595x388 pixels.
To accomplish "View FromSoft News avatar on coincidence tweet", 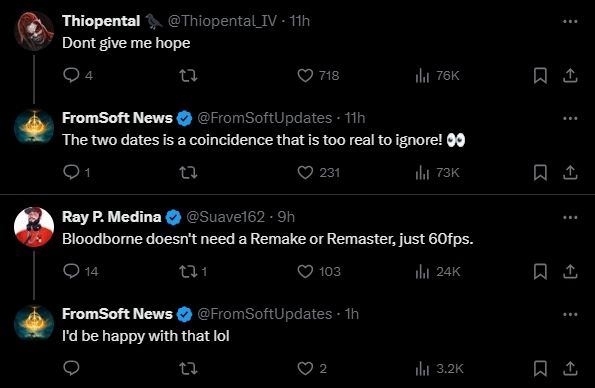I will 34,128.
